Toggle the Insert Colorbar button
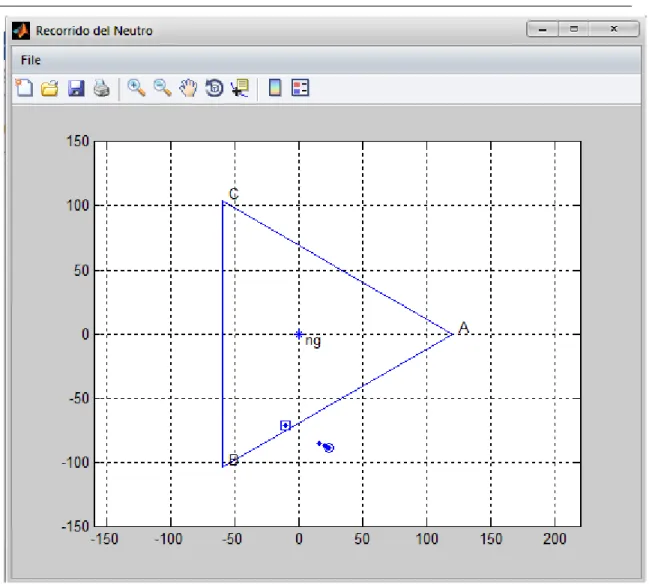The height and width of the screenshot is (584, 649). [275, 88]
